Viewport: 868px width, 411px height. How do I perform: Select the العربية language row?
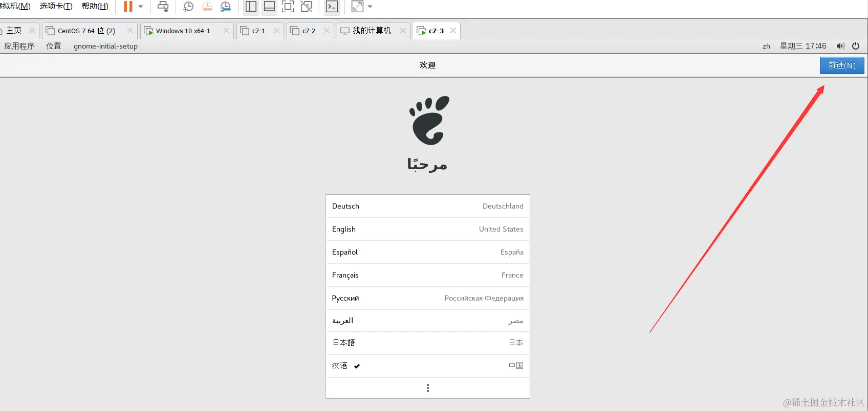(x=428, y=321)
